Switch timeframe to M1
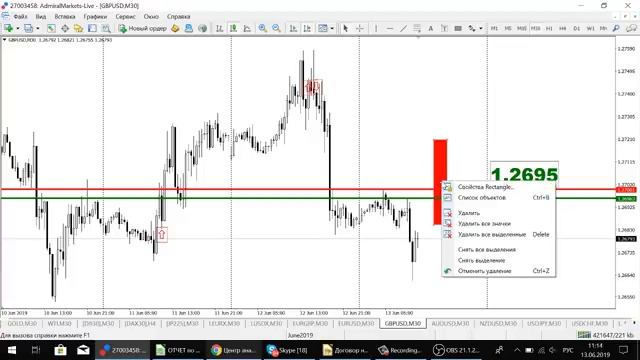The image size is (640, 360). [x=494, y=28]
